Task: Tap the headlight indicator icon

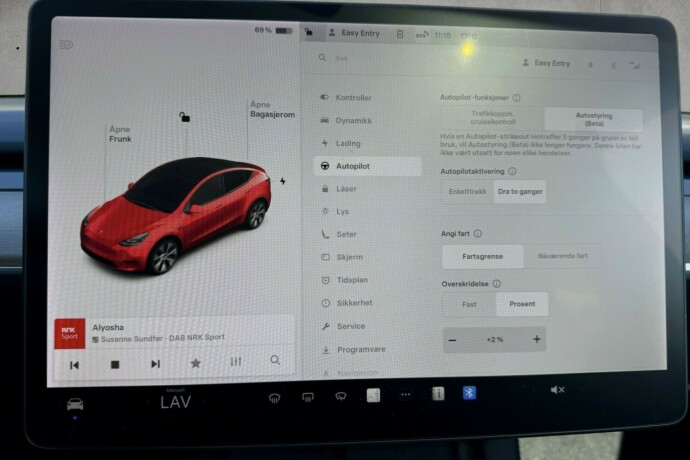Action: tap(66, 44)
